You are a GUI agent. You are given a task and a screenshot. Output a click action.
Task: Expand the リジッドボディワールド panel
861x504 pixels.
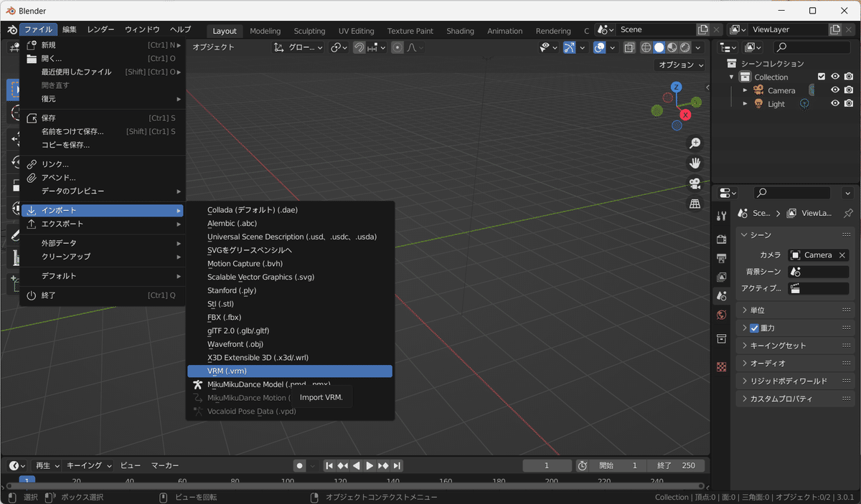pos(796,381)
